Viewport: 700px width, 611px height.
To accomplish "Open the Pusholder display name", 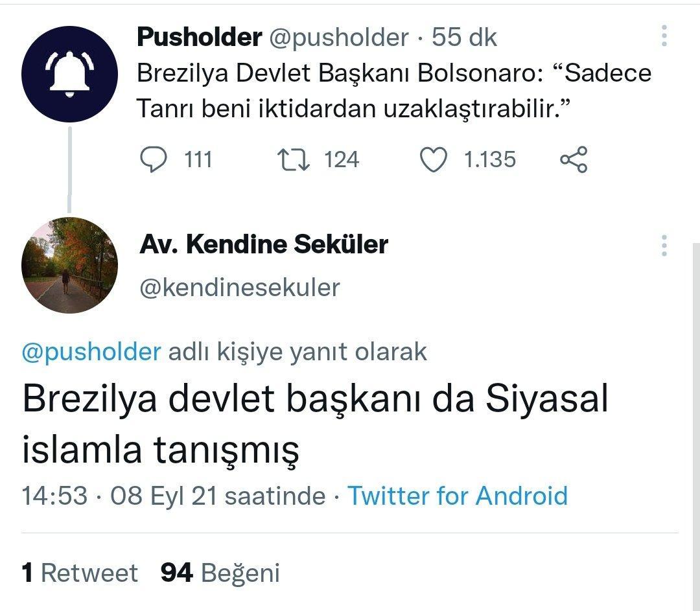I will coord(199,38).
